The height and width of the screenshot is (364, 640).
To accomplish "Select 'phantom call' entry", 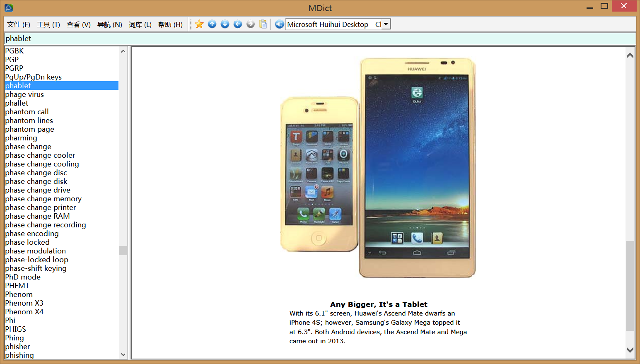I will coord(27,112).
